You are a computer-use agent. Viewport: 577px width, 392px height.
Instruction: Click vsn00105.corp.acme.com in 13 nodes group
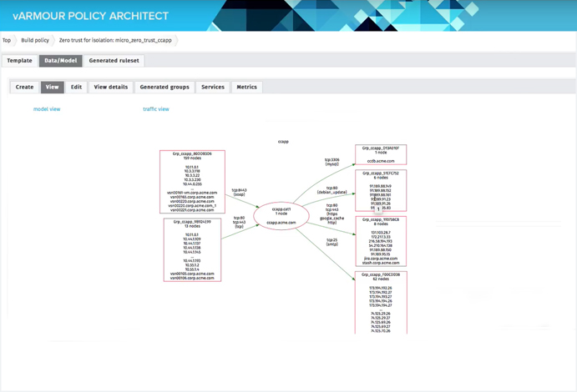coord(192,274)
